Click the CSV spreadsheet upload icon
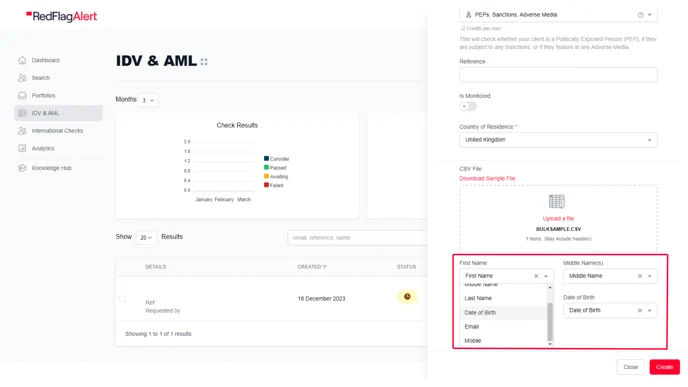 pos(557,202)
